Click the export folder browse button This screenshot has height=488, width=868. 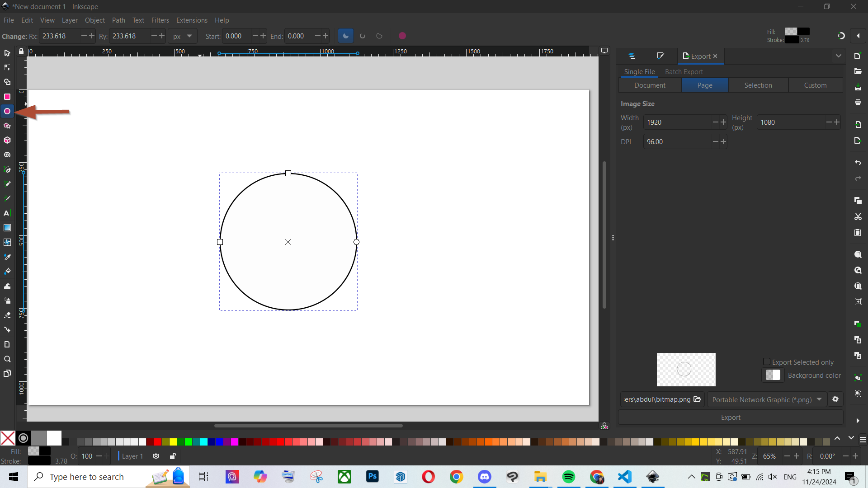(697, 399)
